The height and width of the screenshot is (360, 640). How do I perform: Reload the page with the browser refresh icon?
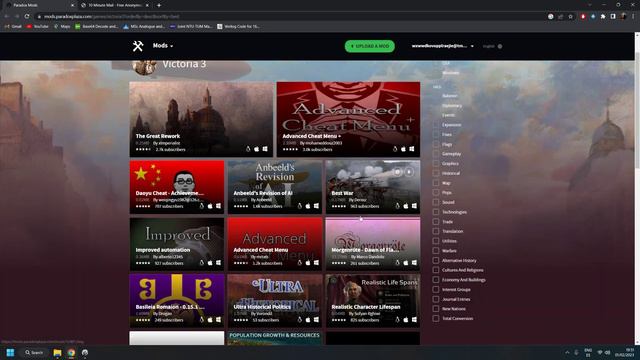pos(27,16)
